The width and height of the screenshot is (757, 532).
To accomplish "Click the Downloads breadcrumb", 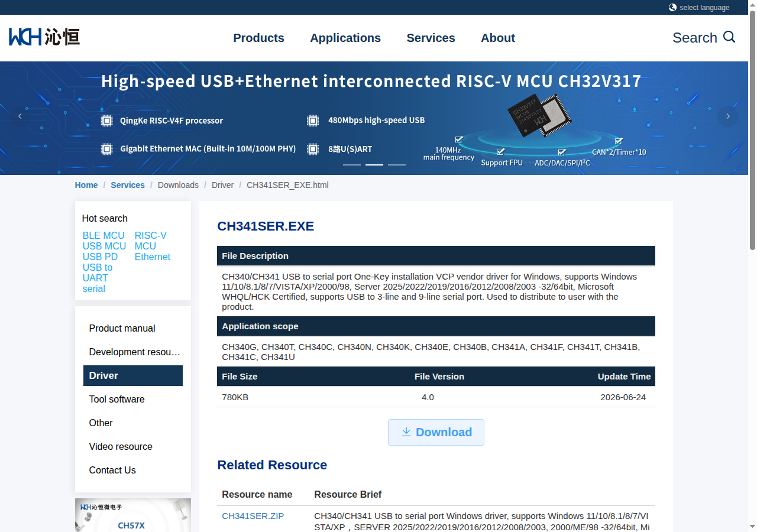I will point(178,185).
